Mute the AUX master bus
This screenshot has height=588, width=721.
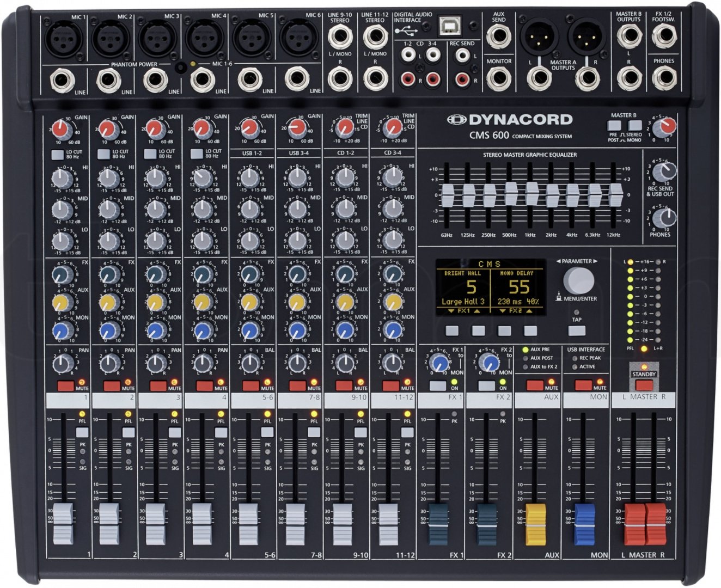535,385
